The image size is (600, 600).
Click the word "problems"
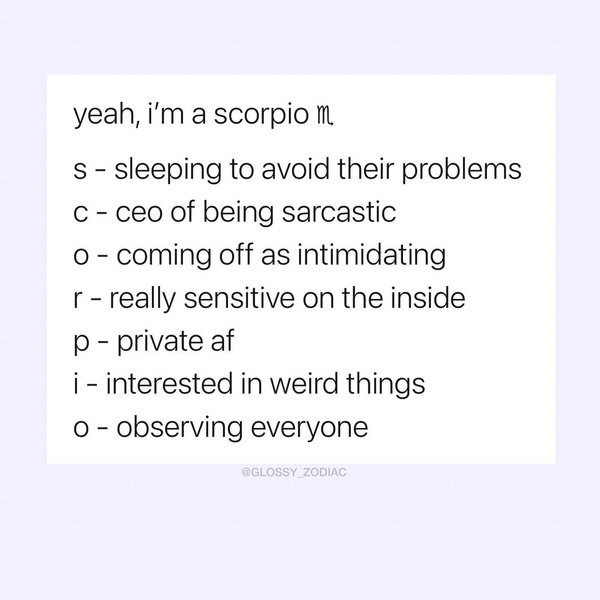coord(474,170)
